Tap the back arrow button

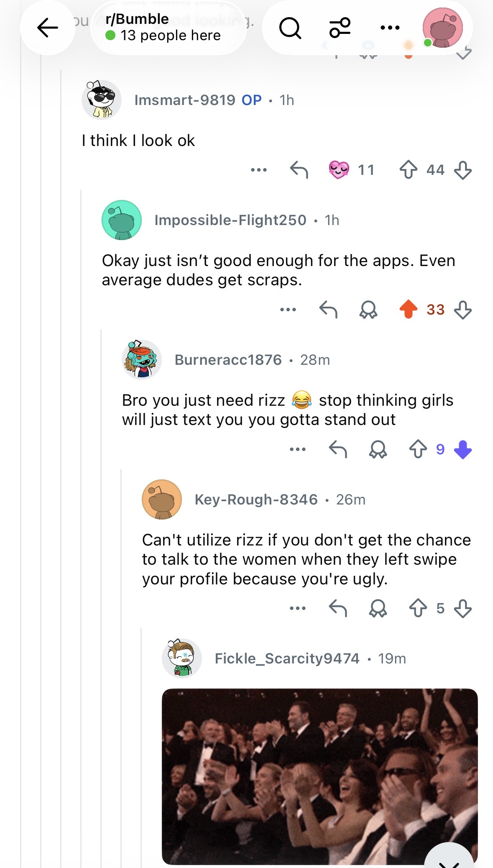coord(47,28)
